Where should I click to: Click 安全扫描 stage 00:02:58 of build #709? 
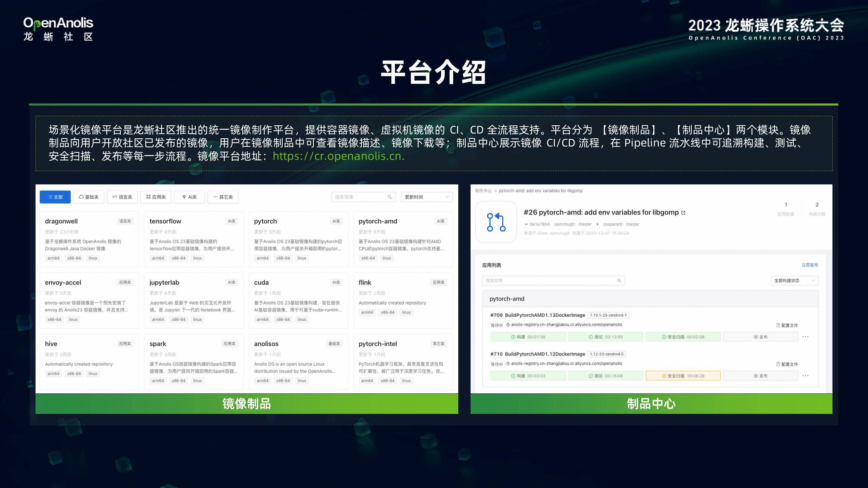[683, 337]
